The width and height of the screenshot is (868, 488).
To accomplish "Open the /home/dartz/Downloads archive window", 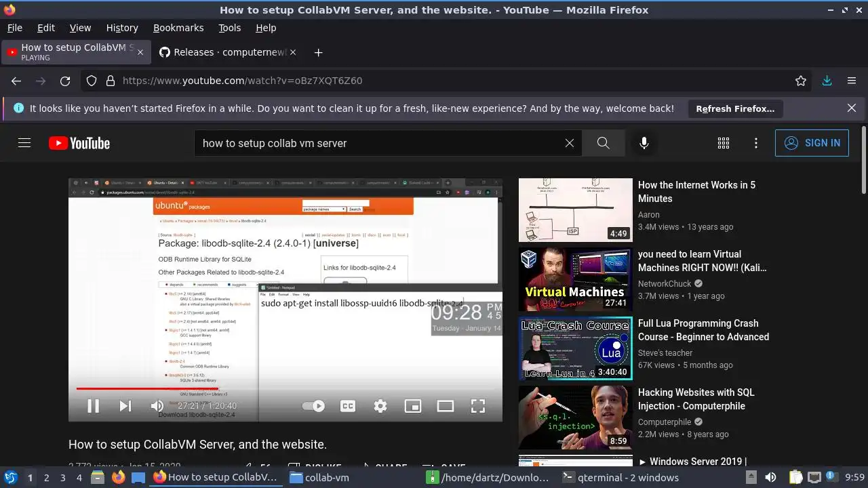I will (488, 478).
